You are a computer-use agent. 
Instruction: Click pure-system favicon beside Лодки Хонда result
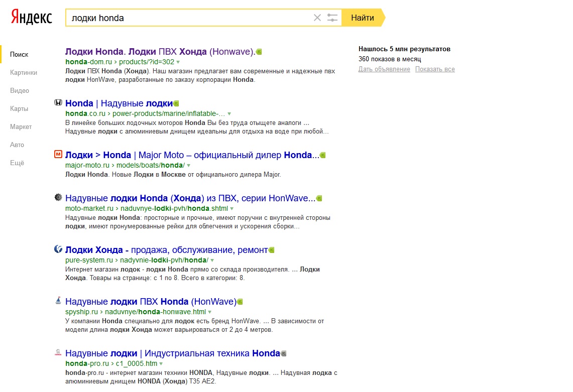(58, 249)
